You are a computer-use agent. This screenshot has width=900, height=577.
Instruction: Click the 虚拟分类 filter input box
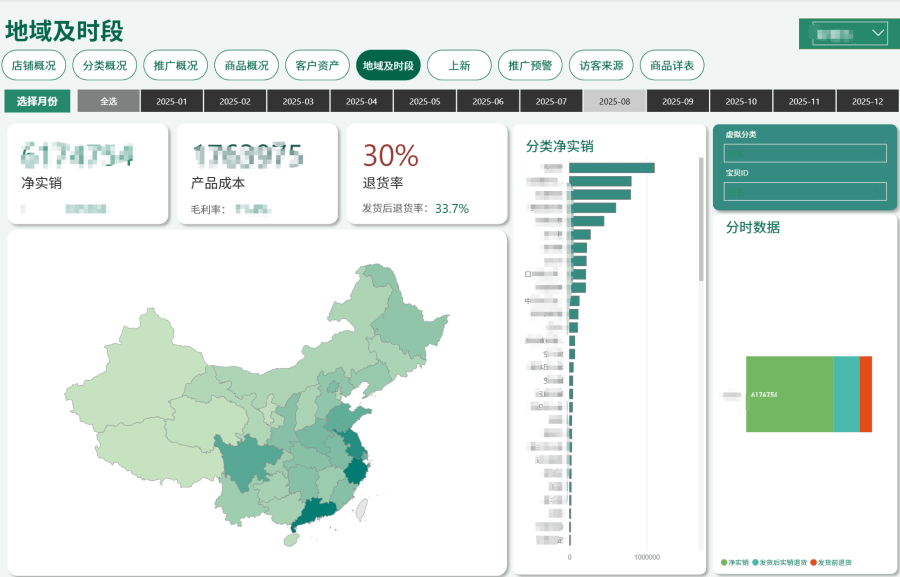805,153
